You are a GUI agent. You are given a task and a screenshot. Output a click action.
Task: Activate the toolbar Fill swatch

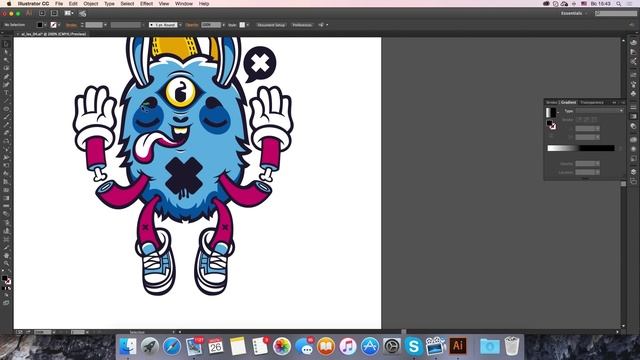click(4, 278)
